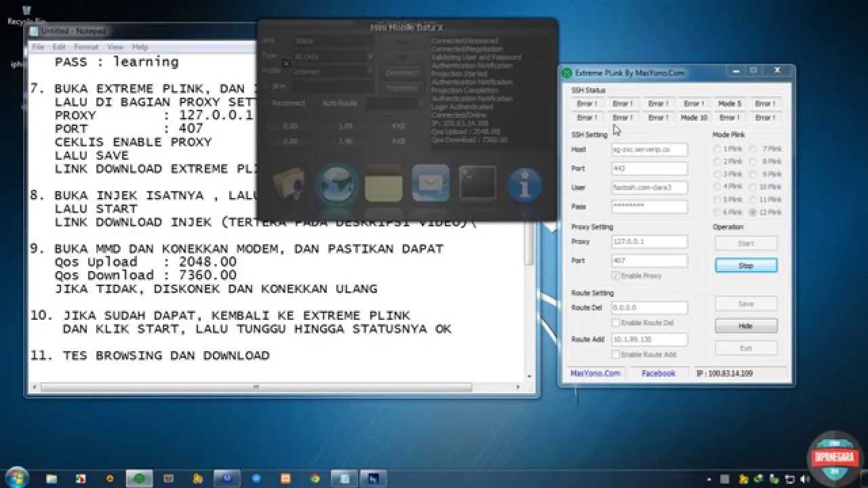Open the View menu in Notepad

pyautogui.click(x=115, y=47)
